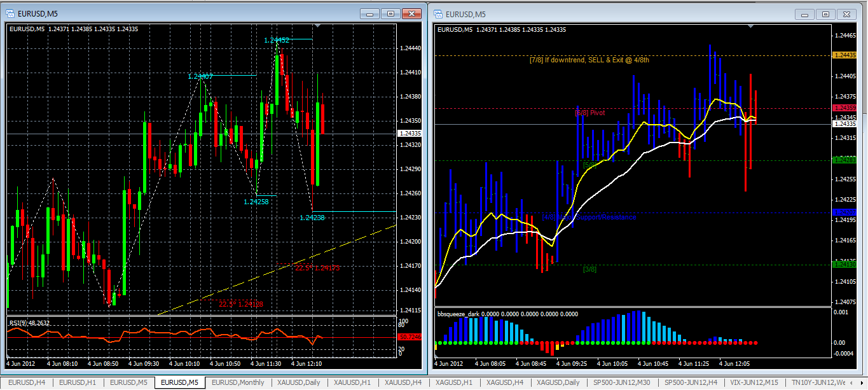Close the right EURUSD,M5 chart window
Viewport: 868px width, 390px height.
point(847,14)
